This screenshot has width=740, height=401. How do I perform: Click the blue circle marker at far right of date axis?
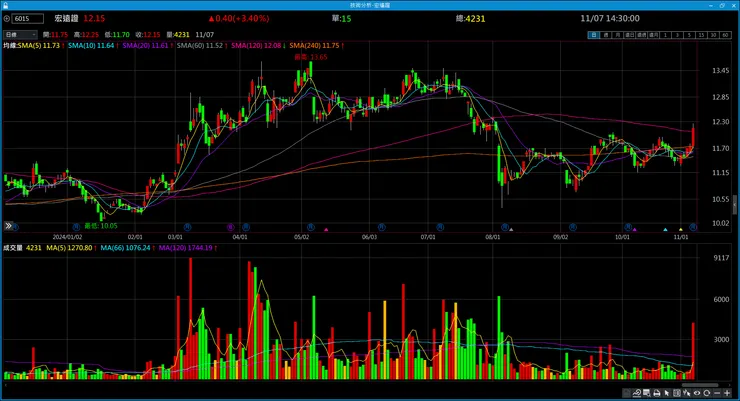693,227
